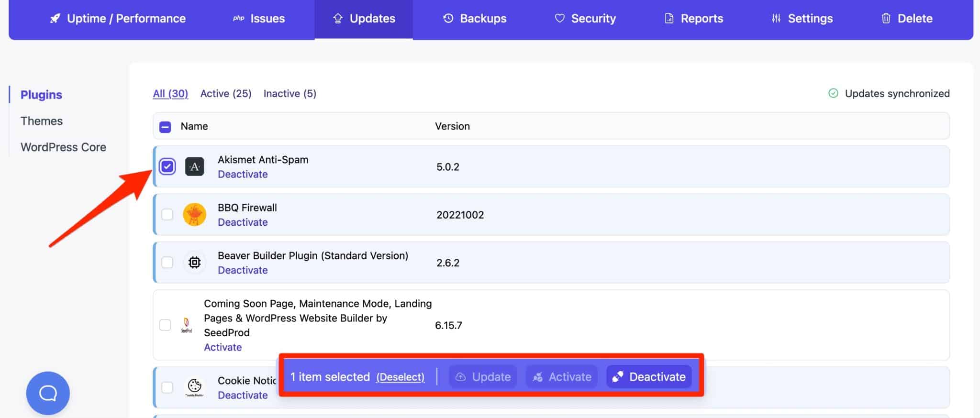Click the Deactivate button in selection bar
980x418 pixels.
tap(649, 377)
